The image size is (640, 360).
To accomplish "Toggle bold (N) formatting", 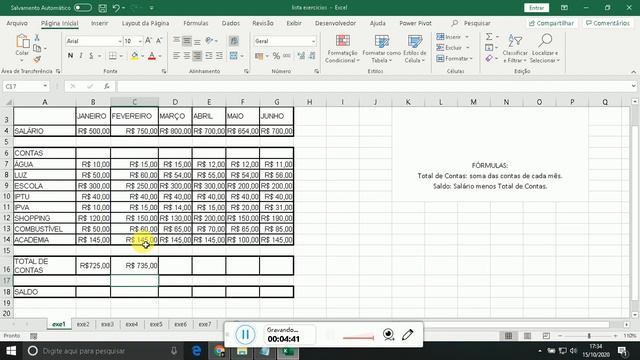I will (x=70, y=56).
